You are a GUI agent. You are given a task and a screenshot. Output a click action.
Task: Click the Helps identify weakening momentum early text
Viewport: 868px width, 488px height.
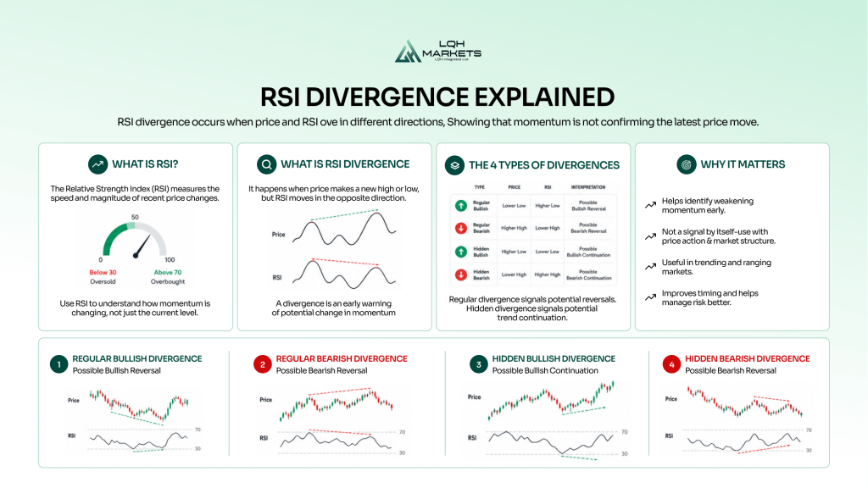point(708,205)
